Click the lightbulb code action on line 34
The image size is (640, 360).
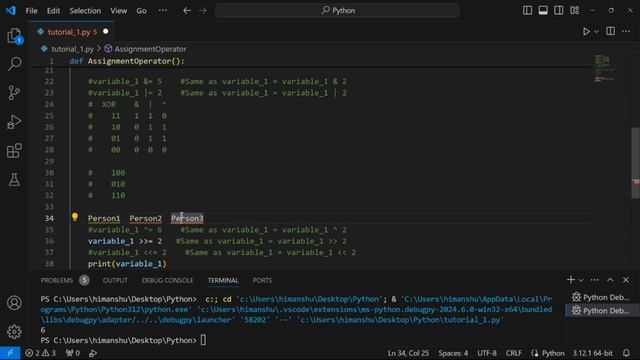tap(75, 217)
